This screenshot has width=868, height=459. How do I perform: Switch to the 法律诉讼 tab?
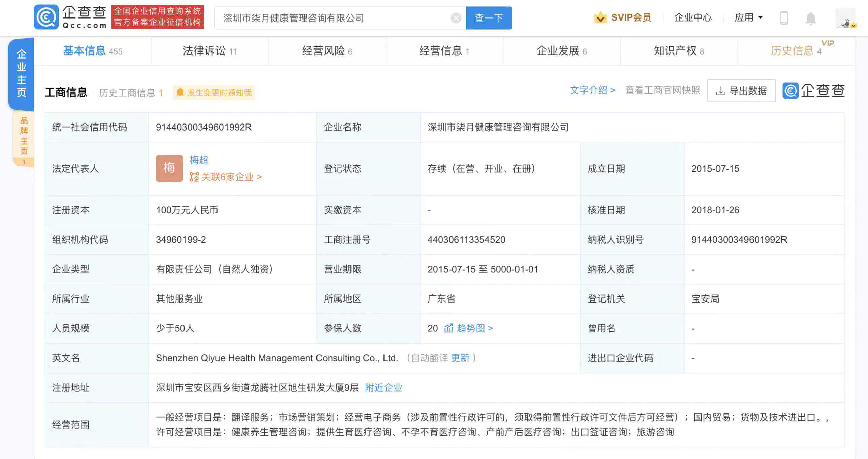[209, 51]
